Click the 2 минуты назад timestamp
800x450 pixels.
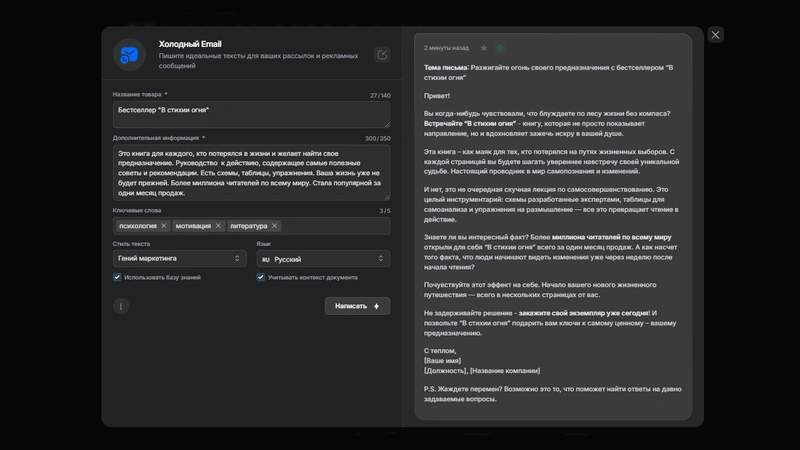point(447,47)
